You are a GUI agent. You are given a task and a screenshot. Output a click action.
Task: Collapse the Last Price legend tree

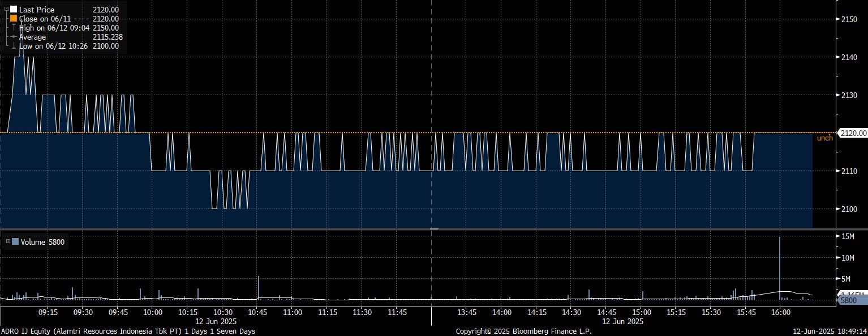pyautogui.click(x=6, y=10)
